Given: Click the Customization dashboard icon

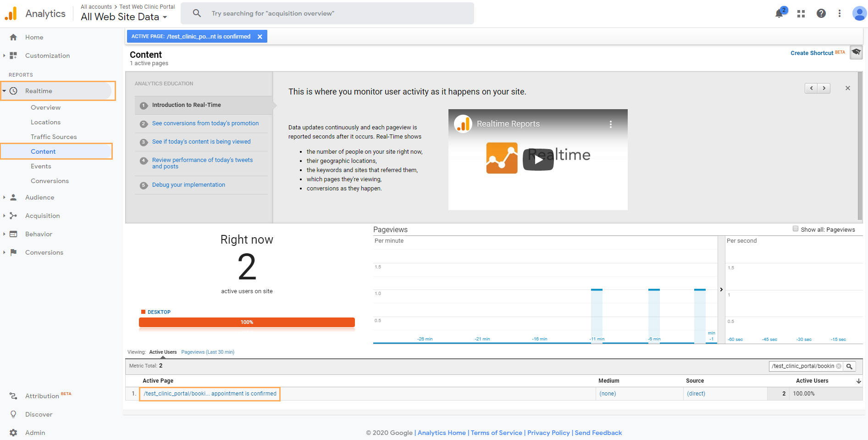Looking at the screenshot, I should (x=13, y=56).
